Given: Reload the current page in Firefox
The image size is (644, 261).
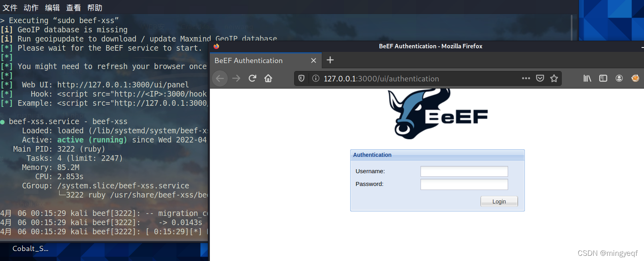Looking at the screenshot, I should click(252, 78).
